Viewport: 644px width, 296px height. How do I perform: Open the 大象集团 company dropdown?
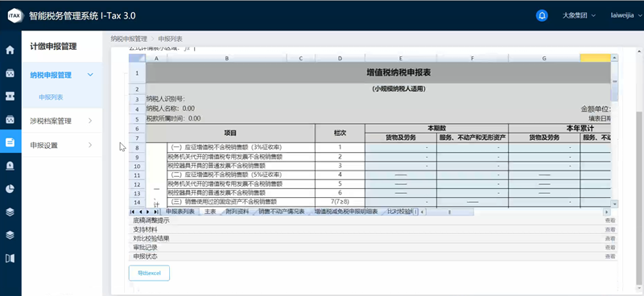coord(579,15)
